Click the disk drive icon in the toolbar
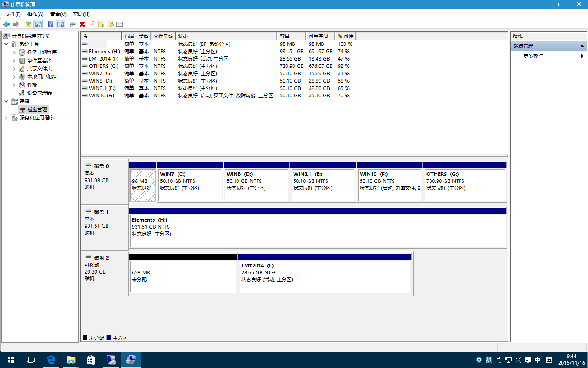This screenshot has width=588, height=368. point(73,25)
